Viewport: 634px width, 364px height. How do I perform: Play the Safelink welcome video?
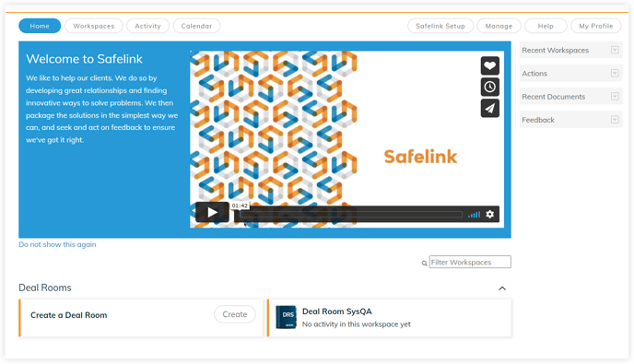[x=212, y=212]
